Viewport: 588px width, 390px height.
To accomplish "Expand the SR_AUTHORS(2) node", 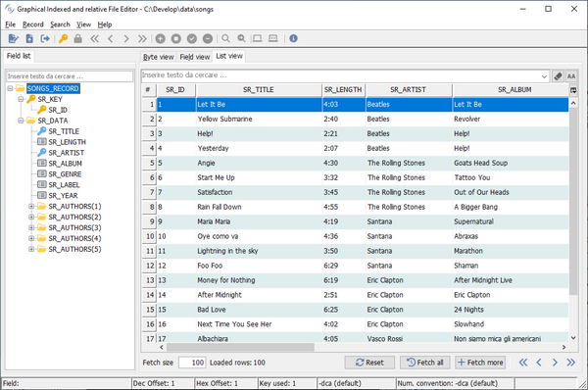I will click(32, 218).
